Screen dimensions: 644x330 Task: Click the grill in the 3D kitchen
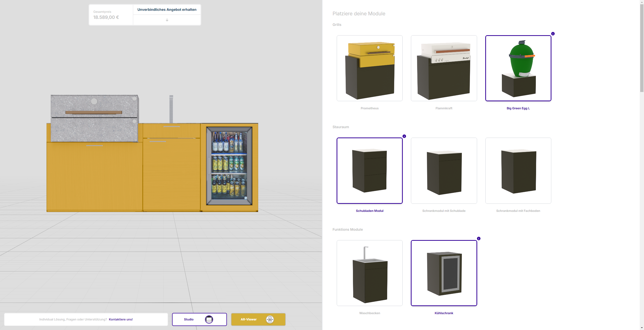coord(95,118)
